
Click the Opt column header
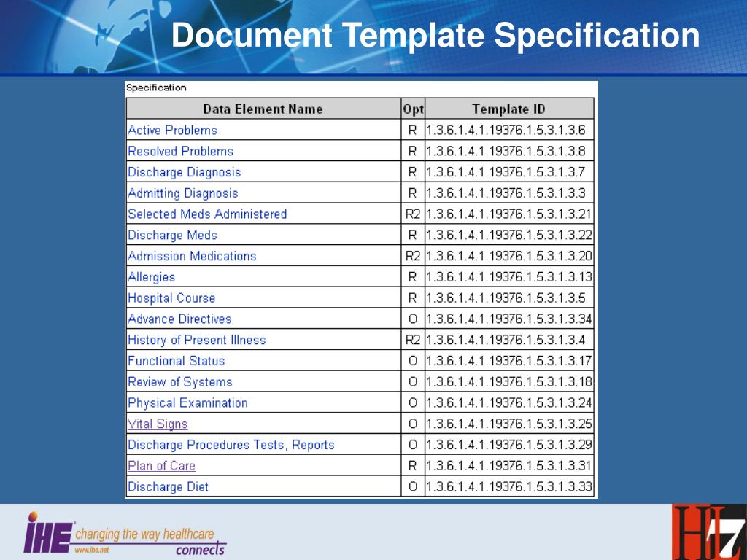click(413, 109)
